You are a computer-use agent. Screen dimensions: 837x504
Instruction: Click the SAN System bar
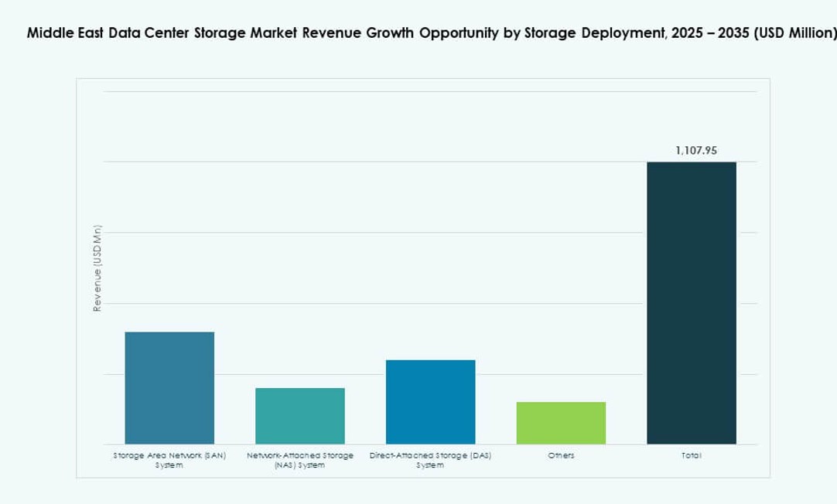click(170, 387)
